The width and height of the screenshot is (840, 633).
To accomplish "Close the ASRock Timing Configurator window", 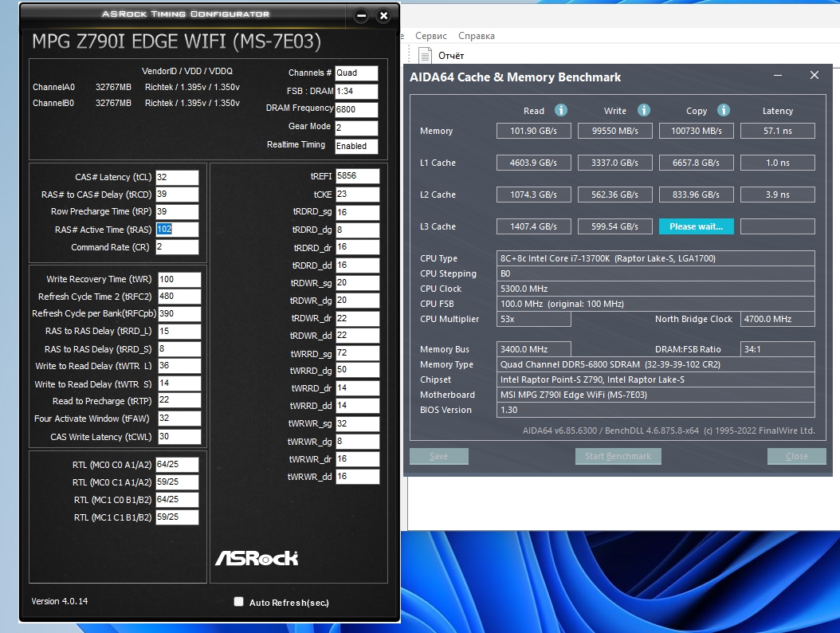I will click(383, 15).
